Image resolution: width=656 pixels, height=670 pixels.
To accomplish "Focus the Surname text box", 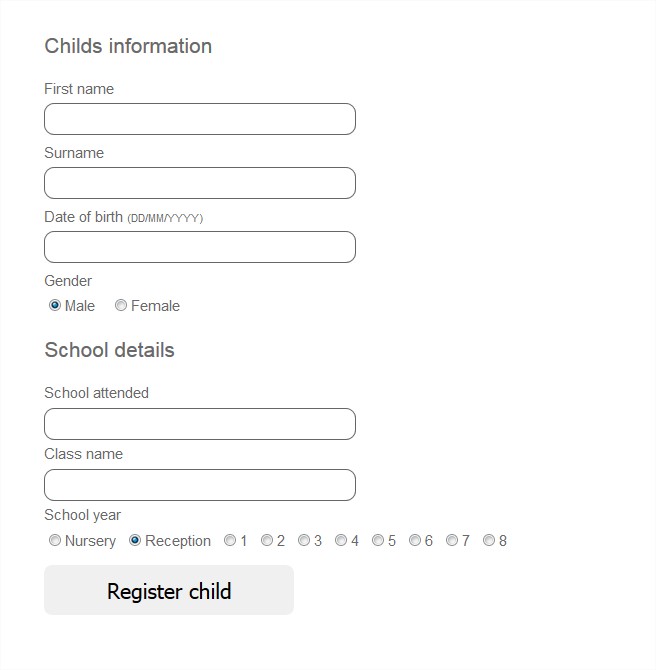I will pos(200,183).
